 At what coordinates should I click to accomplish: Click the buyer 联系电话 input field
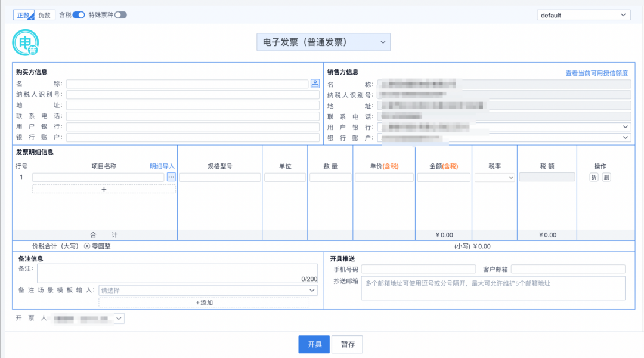point(193,116)
